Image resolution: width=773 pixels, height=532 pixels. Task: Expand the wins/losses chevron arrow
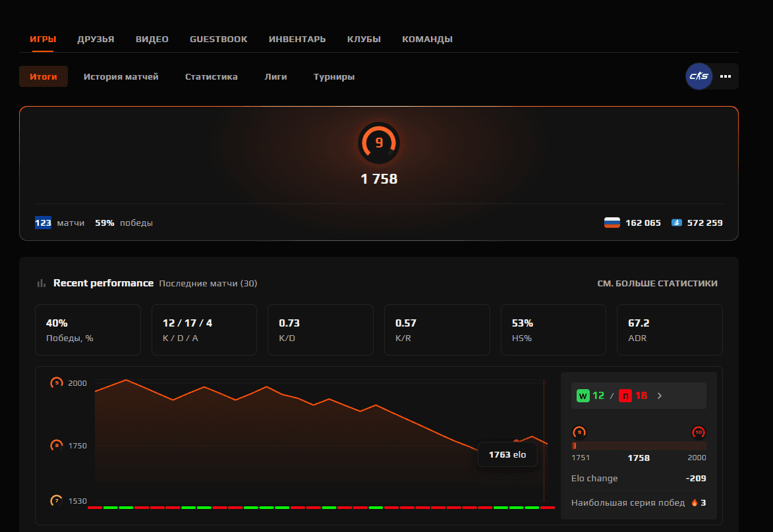(x=660, y=396)
